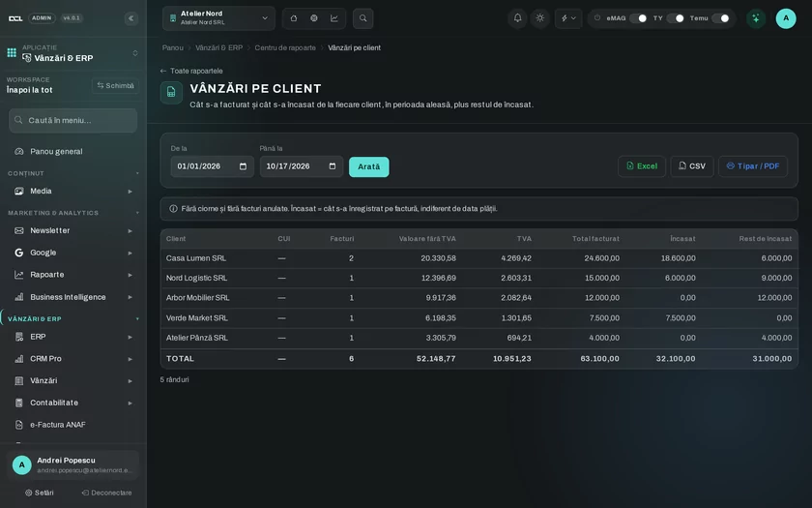Open Andrei Popescu profile card
Screen dimensions: 812x508
pos(73,465)
